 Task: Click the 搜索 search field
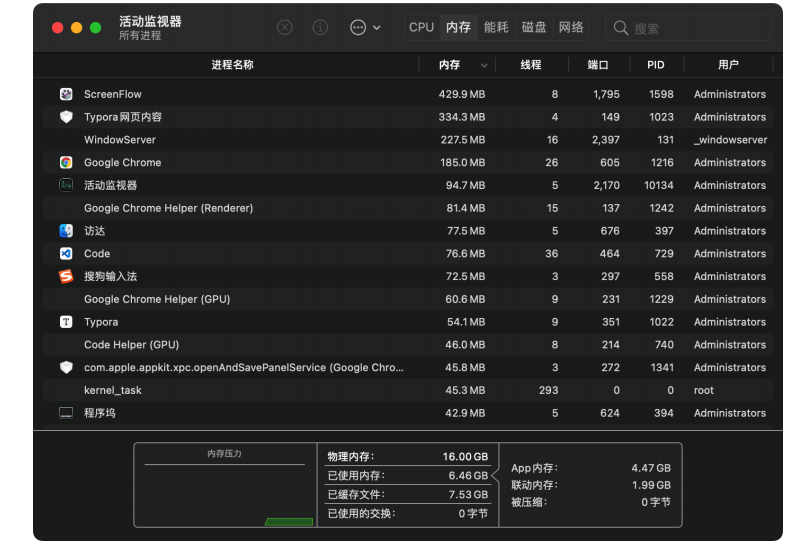688,28
